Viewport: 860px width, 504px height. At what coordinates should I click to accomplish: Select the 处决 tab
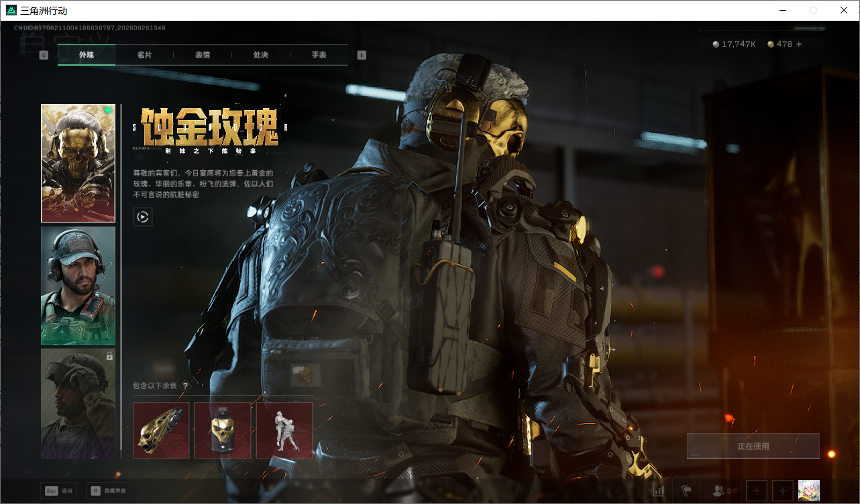point(261,55)
